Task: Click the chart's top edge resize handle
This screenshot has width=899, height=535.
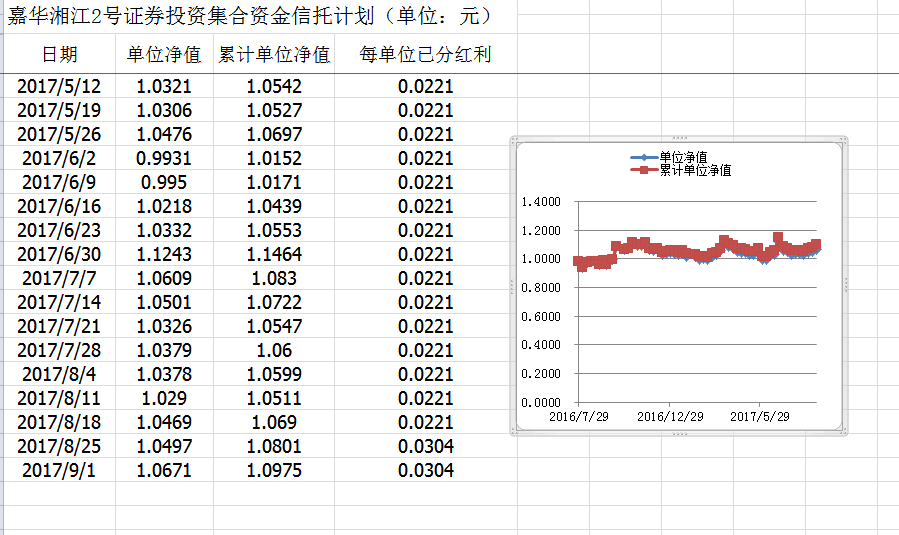Action: pos(680,138)
